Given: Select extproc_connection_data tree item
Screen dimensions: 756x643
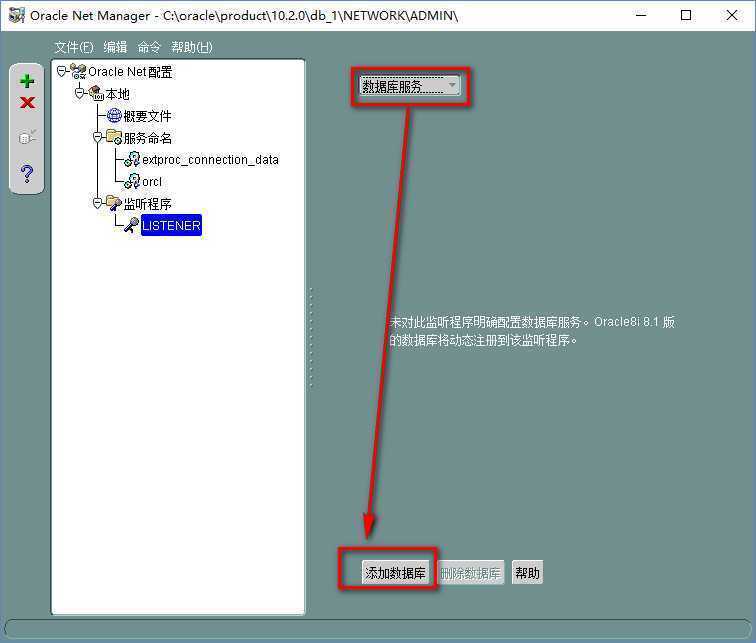Looking at the screenshot, I should click(210, 160).
